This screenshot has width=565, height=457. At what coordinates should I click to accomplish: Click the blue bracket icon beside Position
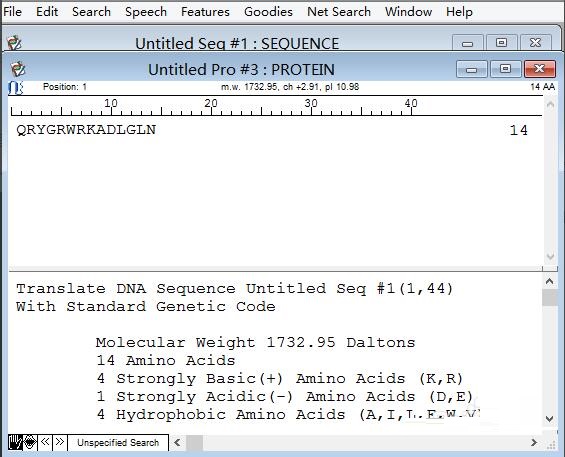point(15,88)
